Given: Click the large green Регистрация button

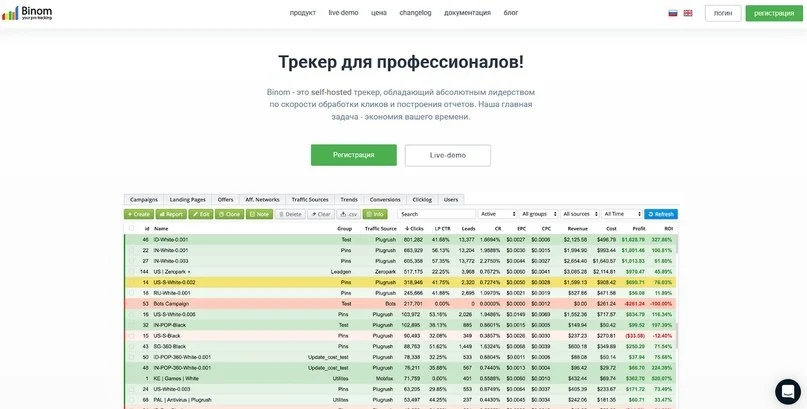Looking at the screenshot, I should tap(354, 155).
